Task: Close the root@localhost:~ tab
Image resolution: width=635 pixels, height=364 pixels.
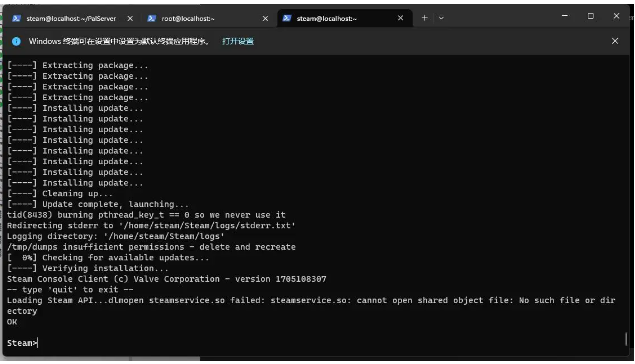Action: (265, 18)
